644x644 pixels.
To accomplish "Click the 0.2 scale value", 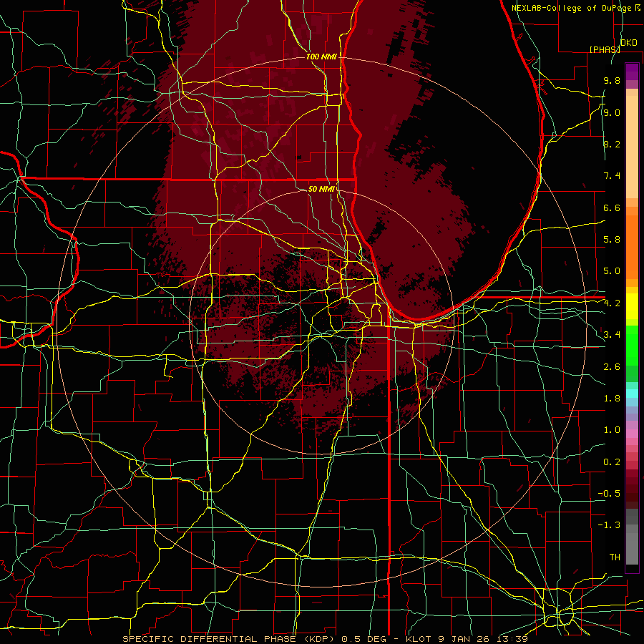I will (x=612, y=462).
